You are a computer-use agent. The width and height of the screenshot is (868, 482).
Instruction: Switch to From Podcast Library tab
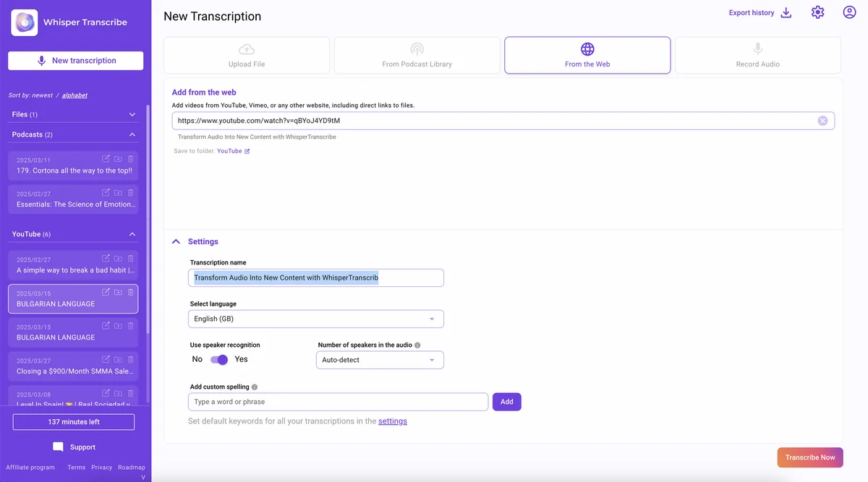tap(417, 55)
